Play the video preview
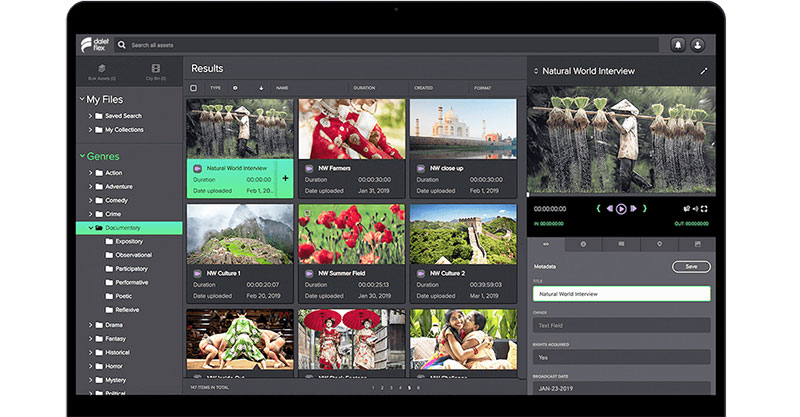Screen dimensions: 800x417 click(x=621, y=209)
